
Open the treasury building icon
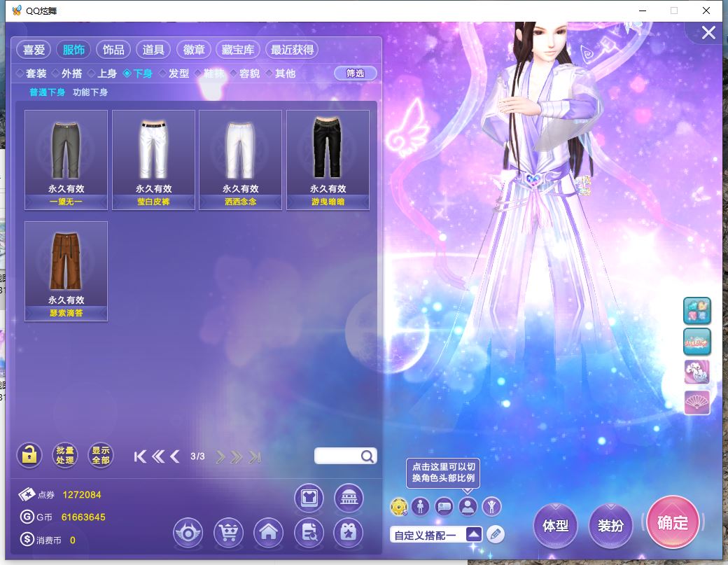click(x=349, y=498)
